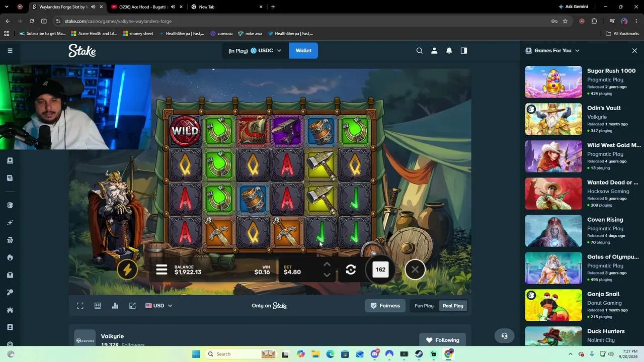Expand the USDC currency balance dropdown
644x362 pixels.
click(255, 51)
